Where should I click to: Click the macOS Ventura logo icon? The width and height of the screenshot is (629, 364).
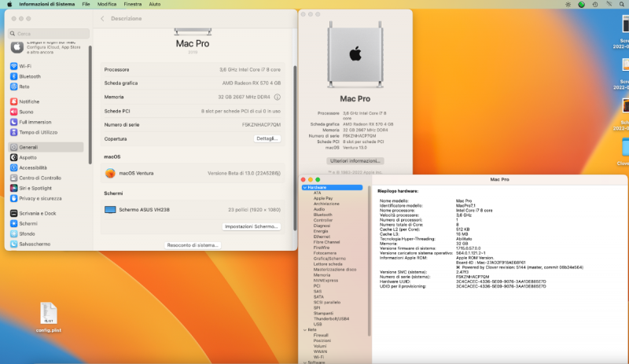[110, 174]
